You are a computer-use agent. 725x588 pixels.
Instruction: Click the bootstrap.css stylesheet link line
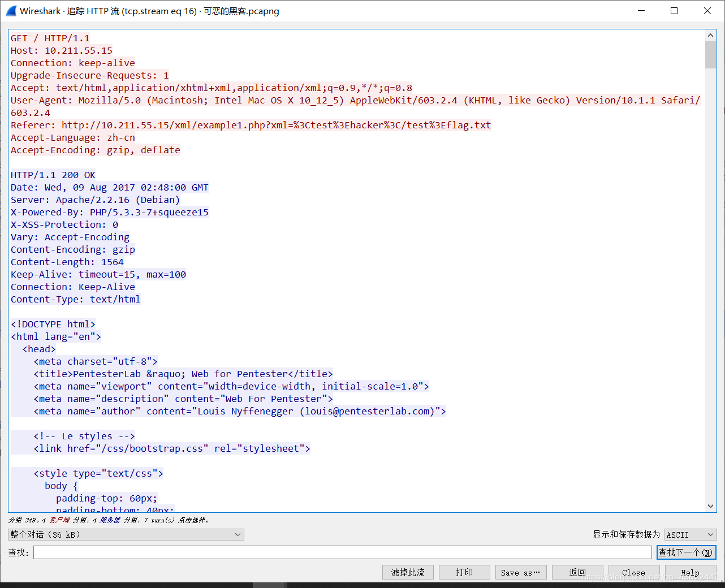(x=172, y=448)
